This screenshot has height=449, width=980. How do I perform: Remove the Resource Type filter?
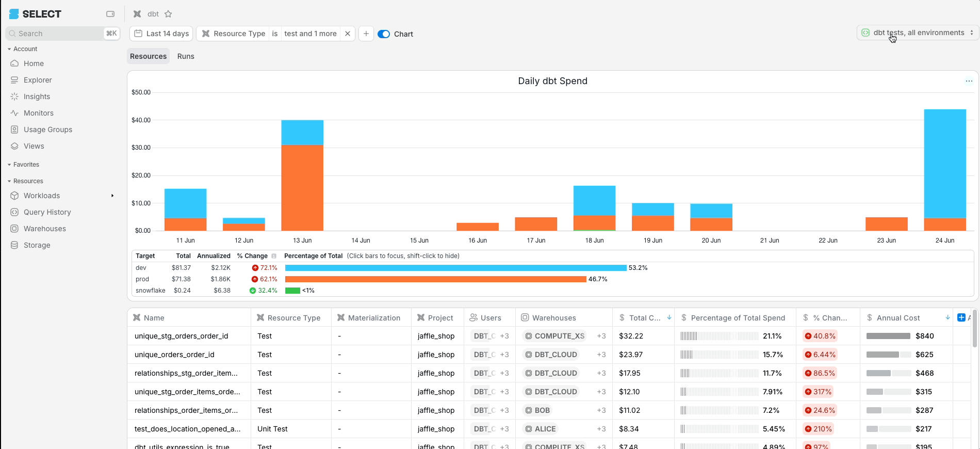pyautogui.click(x=348, y=34)
